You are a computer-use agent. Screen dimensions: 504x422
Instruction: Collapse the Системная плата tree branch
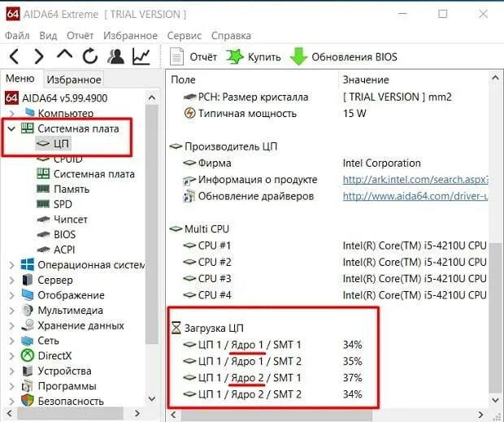[x=11, y=128]
